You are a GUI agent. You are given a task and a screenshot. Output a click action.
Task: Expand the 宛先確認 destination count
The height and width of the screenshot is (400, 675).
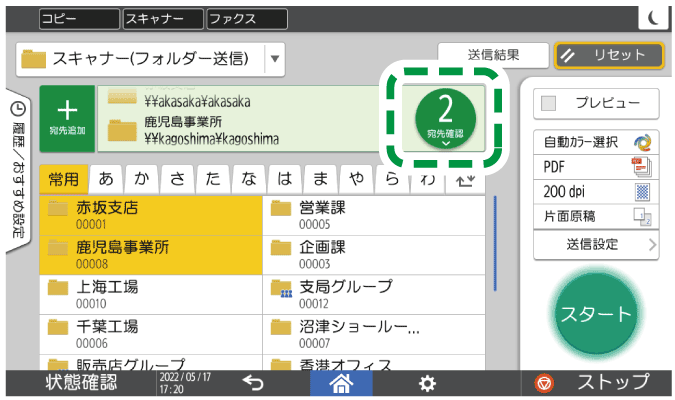coord(445,119)
